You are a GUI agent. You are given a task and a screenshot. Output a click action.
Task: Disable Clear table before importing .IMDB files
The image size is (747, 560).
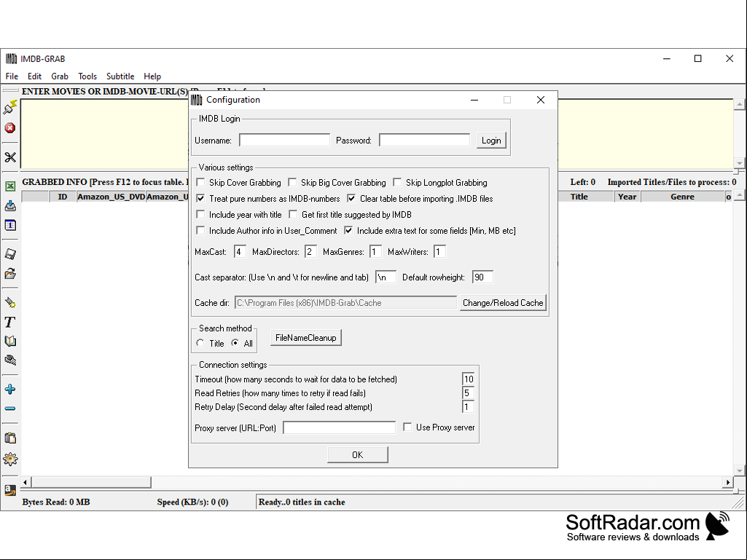351,199
